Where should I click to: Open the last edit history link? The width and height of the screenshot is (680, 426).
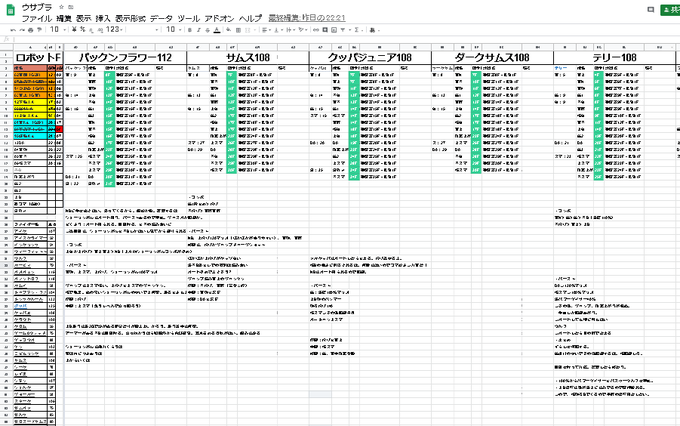coord(307,18)
